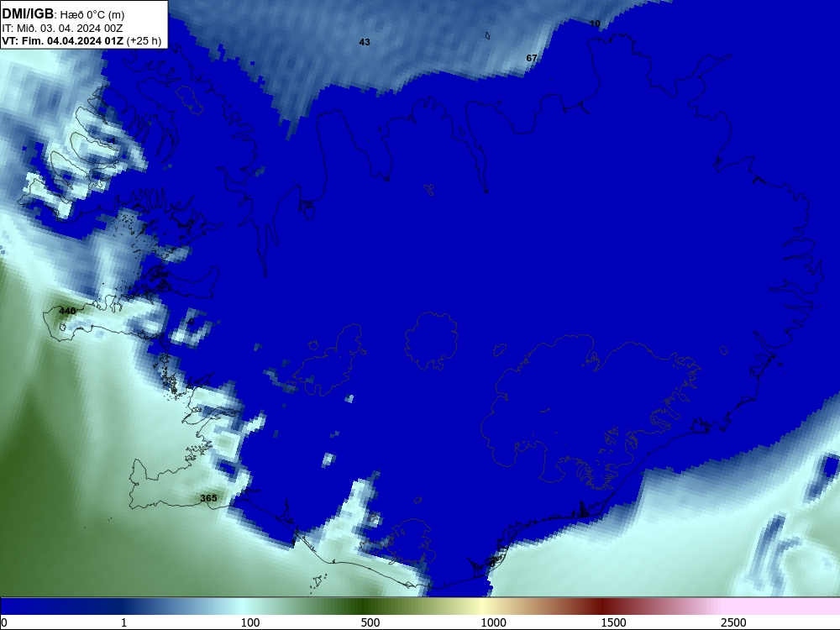This screenshot has width=840, height=630.
Task: Pick the dark green color on the legend bar
Action: [x=365, y=606]
